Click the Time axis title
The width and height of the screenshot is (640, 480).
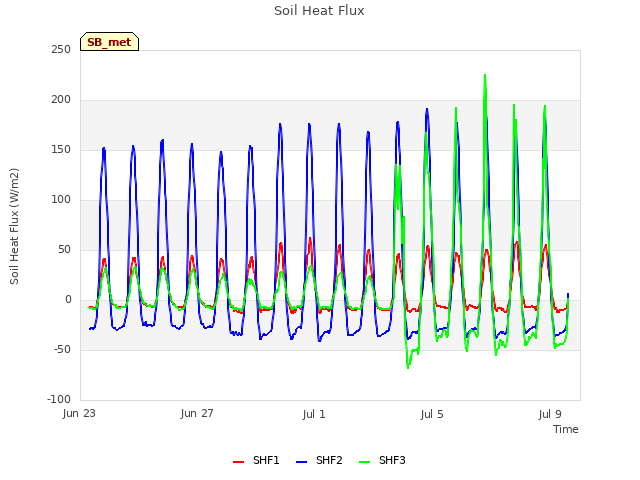point(566,429)
